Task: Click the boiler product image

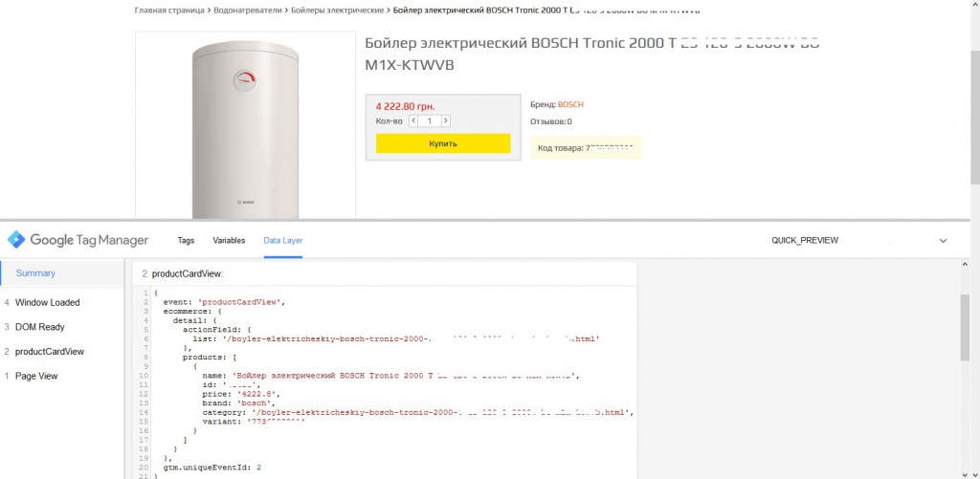Action: click(x=245, y=130)
